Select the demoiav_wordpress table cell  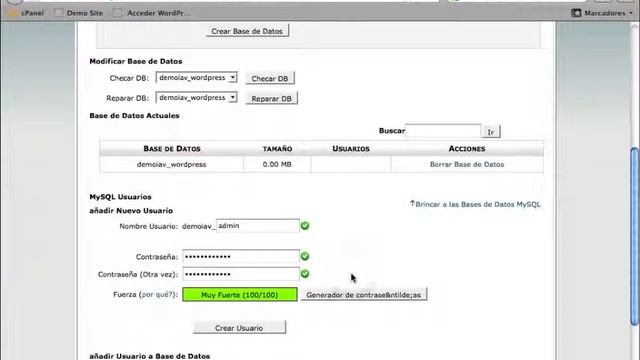click(x=171, y=164)
